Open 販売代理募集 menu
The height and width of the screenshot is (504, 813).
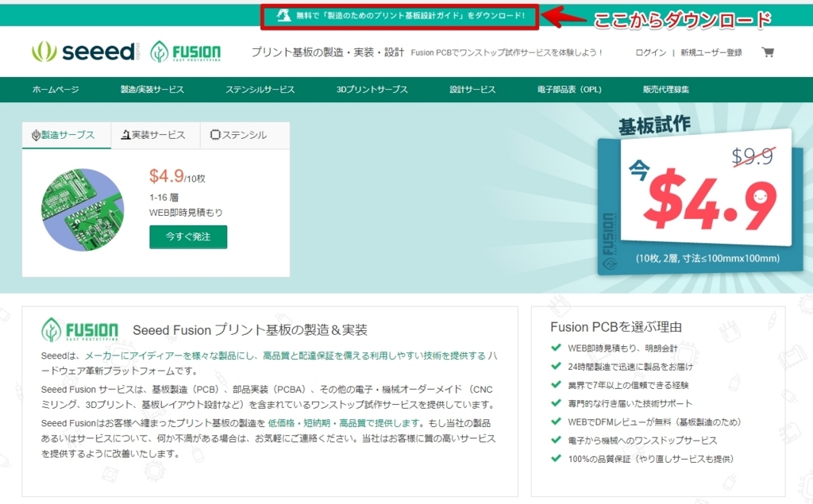coord(666,89)
